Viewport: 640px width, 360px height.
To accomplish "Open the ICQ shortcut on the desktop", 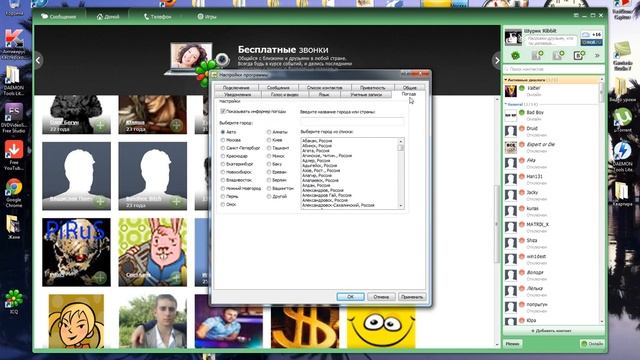I will click(x=13, y=301).
